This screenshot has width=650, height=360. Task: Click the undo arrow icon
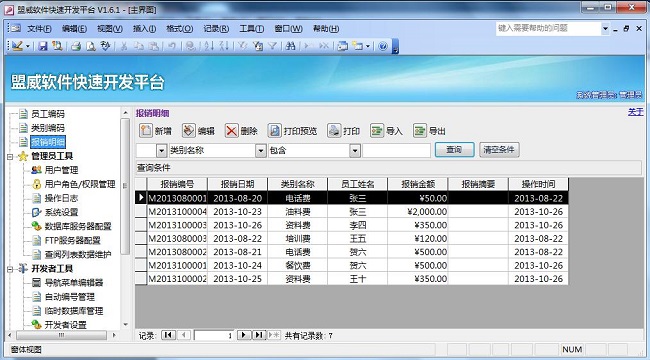(172, 46)
